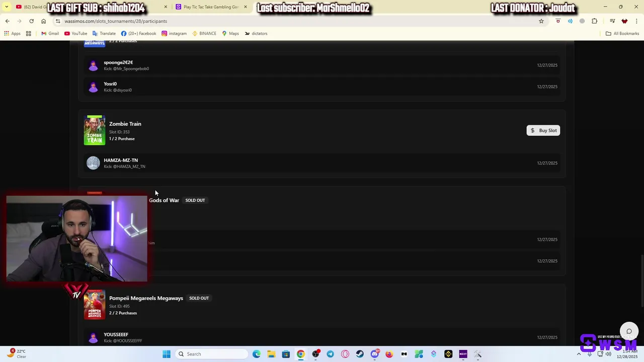Open the chat bubble icon
Viewport: 644px width, 362px height.
629,331
